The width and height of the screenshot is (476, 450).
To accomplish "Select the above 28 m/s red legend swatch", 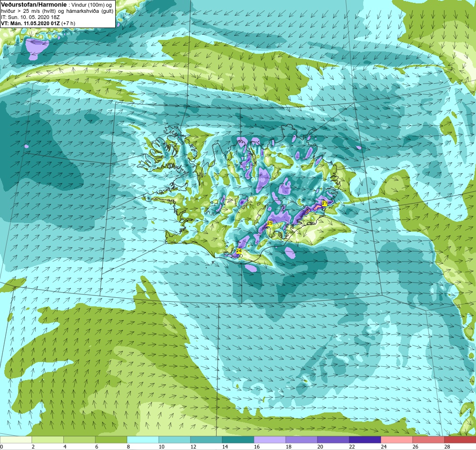I will click(460, 440).
